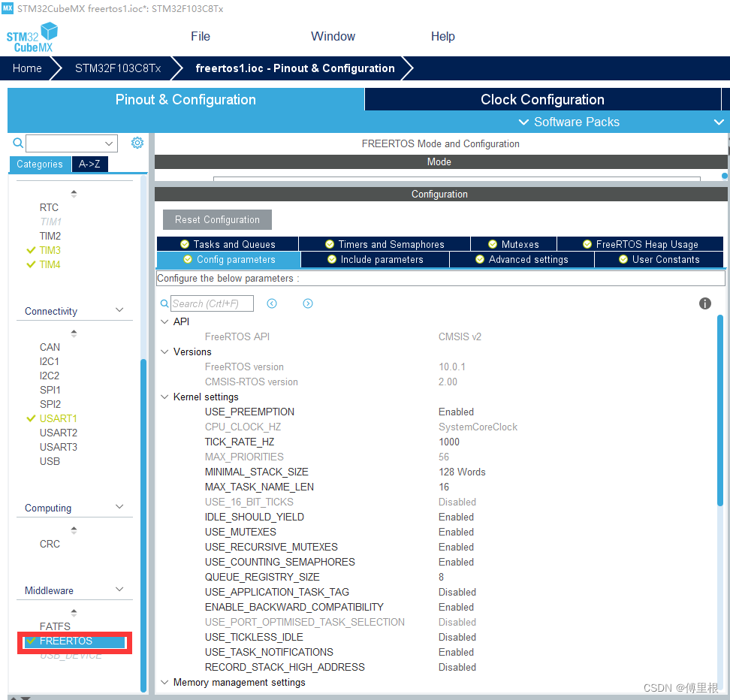The height and width of the screenshot is (700, 730).
Task: Select the Categories view tab
Action: pyautogui.click(x=40, y=164)
